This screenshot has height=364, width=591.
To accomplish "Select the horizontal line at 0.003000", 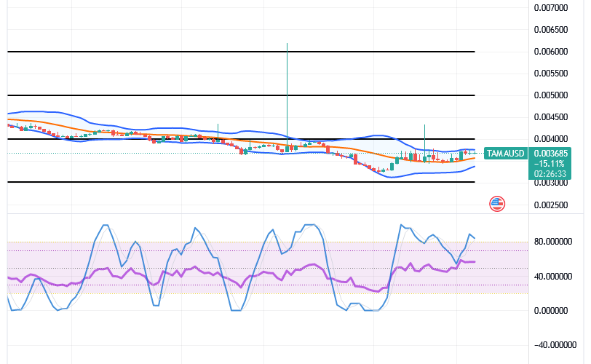I will pos(241,183).
